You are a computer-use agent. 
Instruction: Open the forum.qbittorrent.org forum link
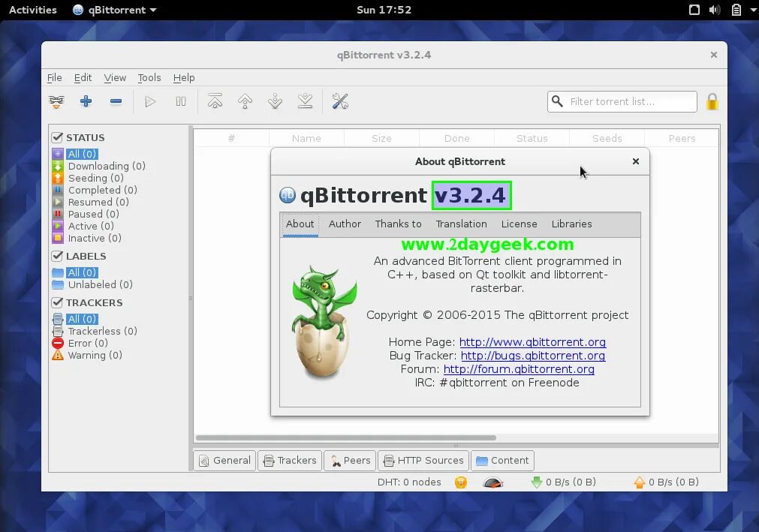(519, 369)
